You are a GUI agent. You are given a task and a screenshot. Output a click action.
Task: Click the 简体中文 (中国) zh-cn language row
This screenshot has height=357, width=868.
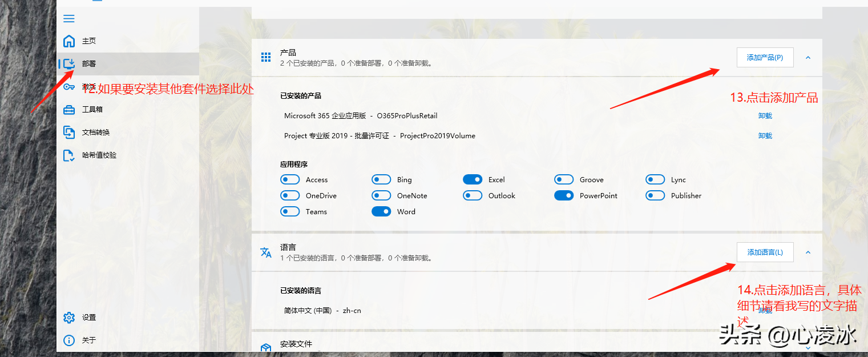322,311
